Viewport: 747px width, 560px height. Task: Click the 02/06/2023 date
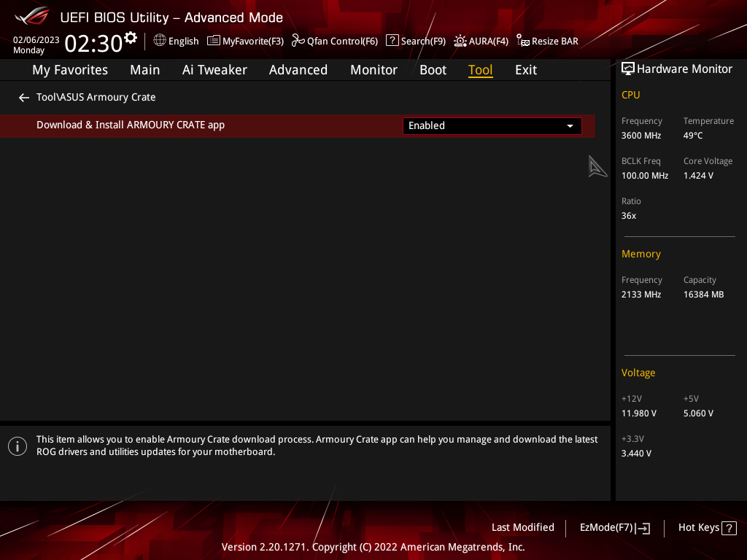coord(36,40)
